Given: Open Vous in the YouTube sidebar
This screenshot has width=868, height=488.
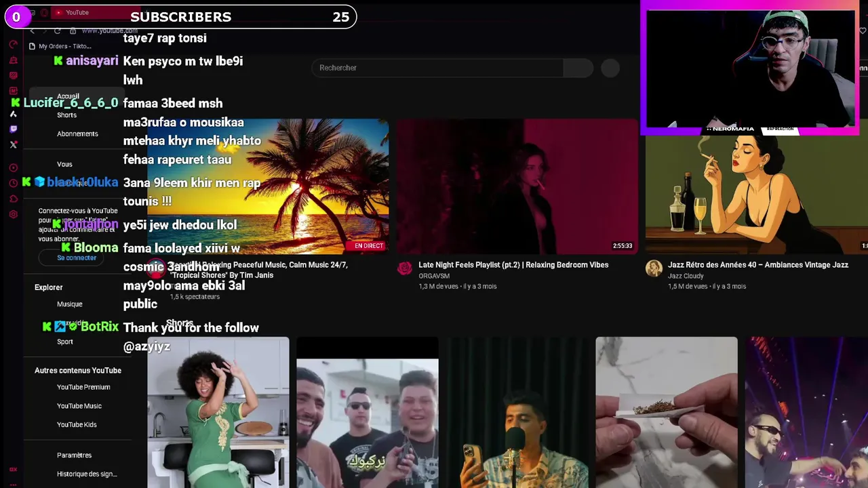Looking at the screenshot, I should [64, 164].
